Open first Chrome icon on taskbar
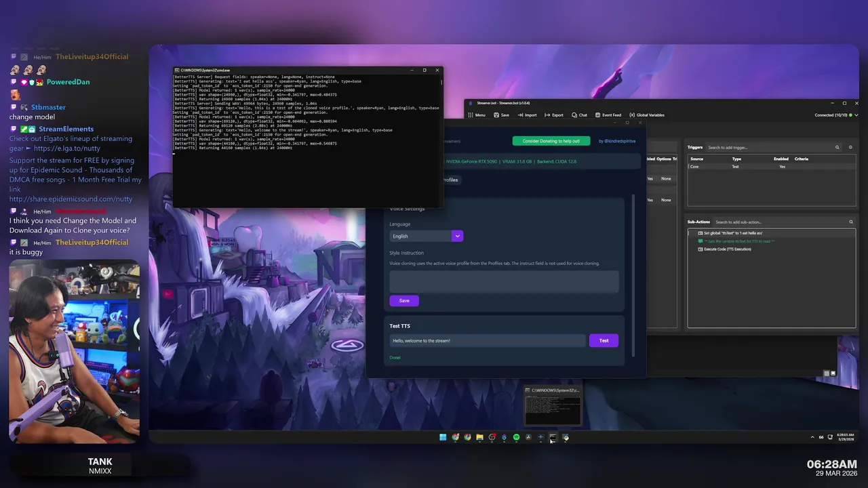This screenshot has width=868, height=488. click(455, 437)
